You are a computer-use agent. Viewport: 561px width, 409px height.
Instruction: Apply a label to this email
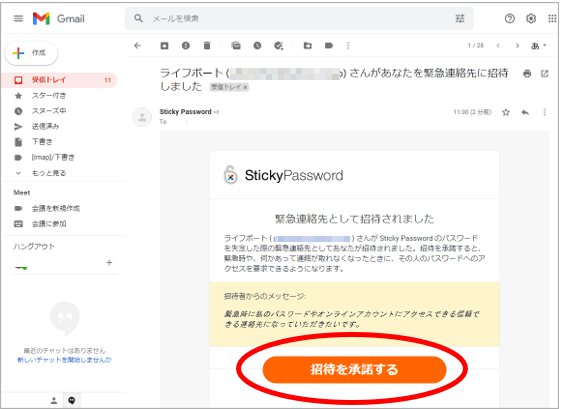click(x=328, y=45)
